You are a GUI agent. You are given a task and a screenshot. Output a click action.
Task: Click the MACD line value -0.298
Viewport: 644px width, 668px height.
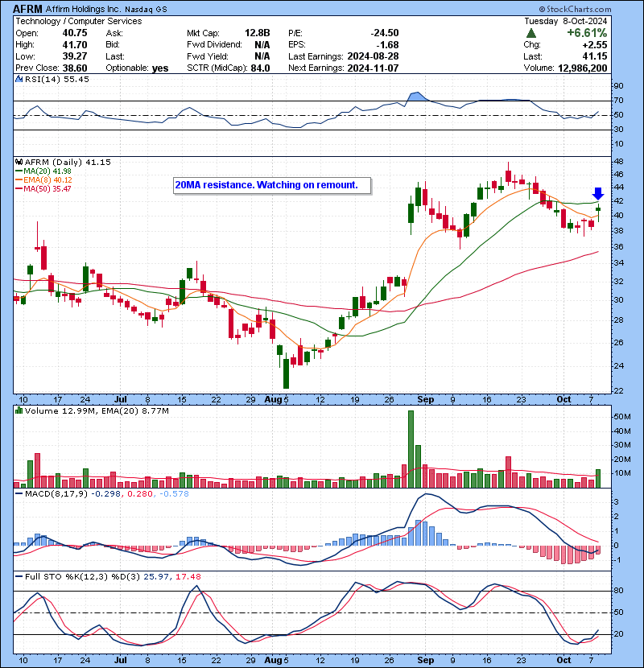point(106,494)
